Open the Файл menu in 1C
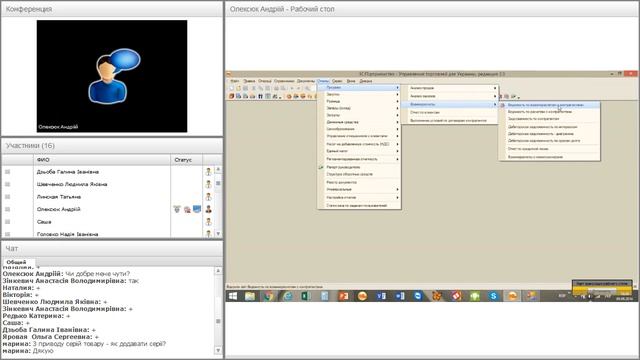Viewport: 640px width, 360px height. tap(235, 81)
